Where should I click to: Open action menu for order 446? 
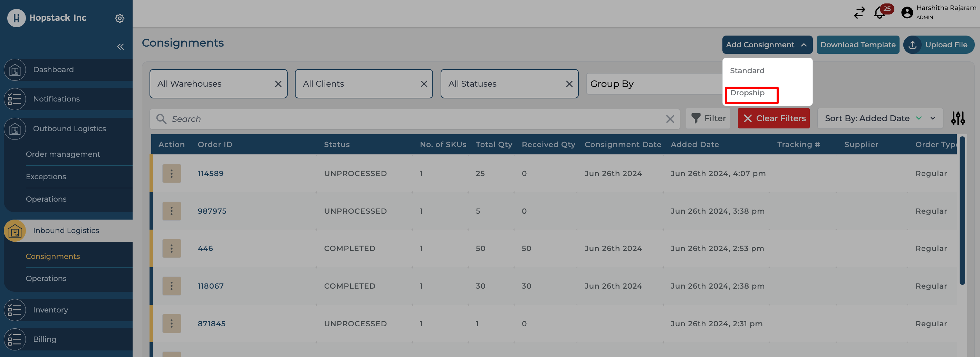coord(172,249)
